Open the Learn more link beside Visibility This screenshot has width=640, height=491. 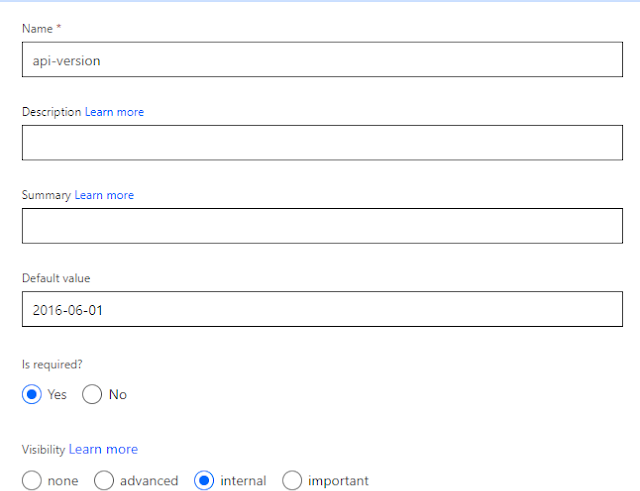[x=103, y=449]
